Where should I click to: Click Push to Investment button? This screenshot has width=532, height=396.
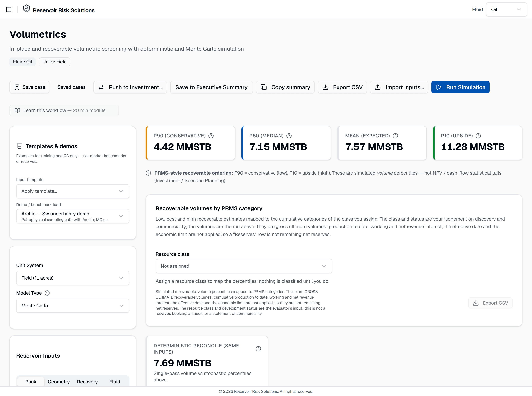click(x=130, y=87)
